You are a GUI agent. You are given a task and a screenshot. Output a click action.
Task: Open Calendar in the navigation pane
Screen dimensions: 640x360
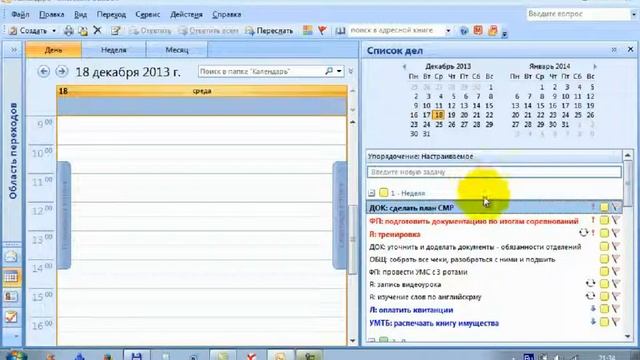pos(11,277)
